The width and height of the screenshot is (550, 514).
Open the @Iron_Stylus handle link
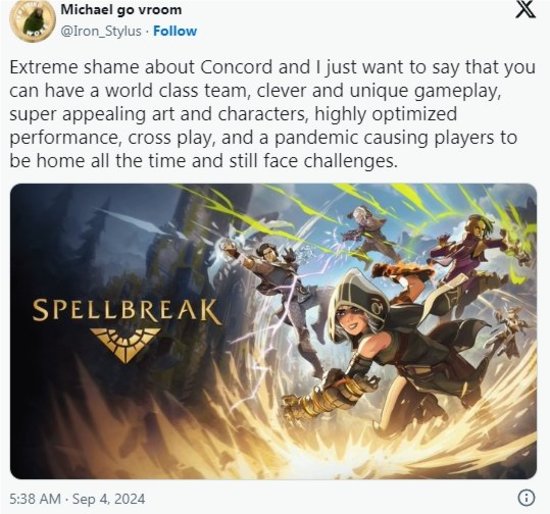click(x=101, y=31)
